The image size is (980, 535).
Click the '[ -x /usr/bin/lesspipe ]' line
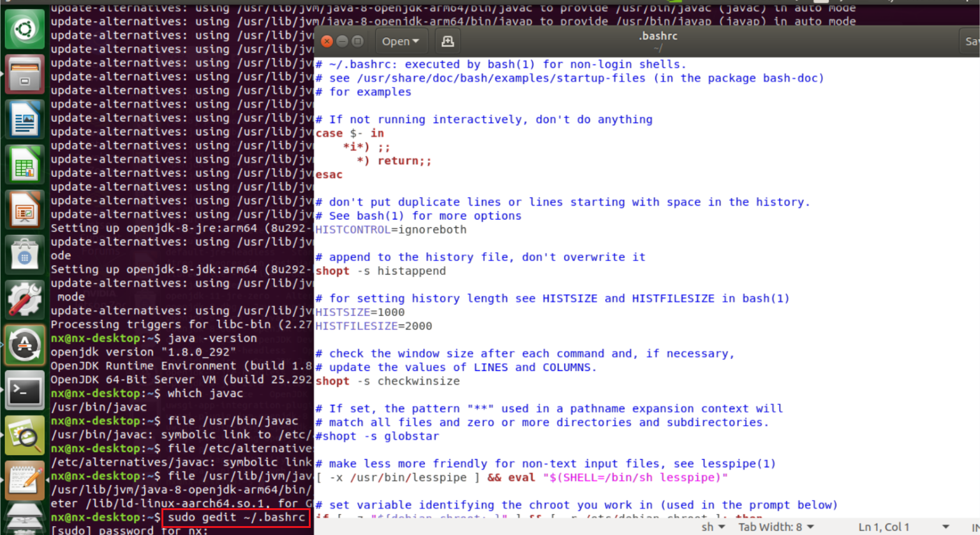[522, 478]
